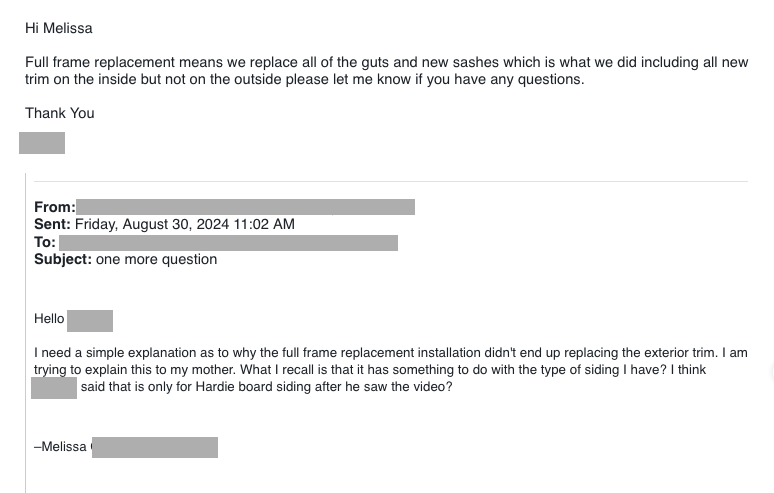Viewport: 774px width, 493px height.
Task: Click the horizontal divider above the "From:" line
Action: pos(390,181)
